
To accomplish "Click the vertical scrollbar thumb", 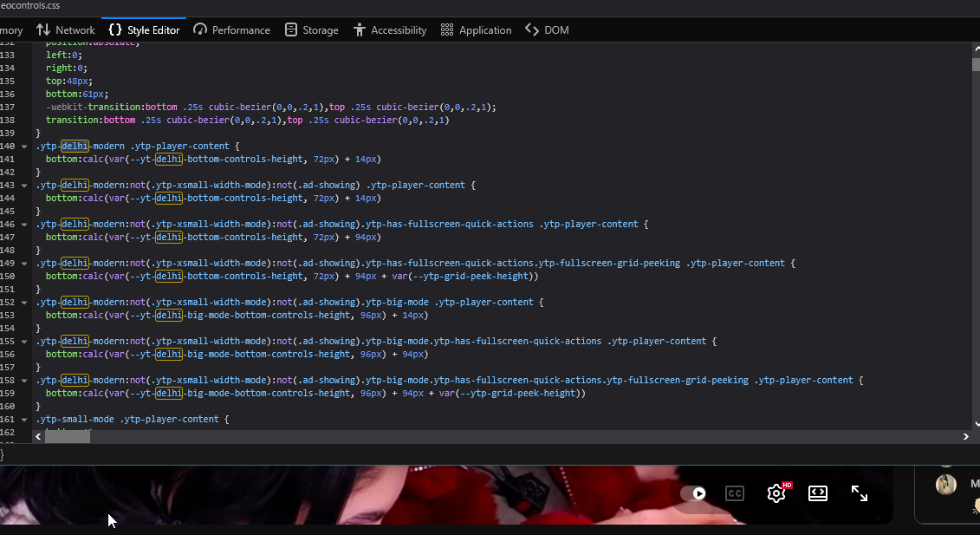I will point(977,64).
